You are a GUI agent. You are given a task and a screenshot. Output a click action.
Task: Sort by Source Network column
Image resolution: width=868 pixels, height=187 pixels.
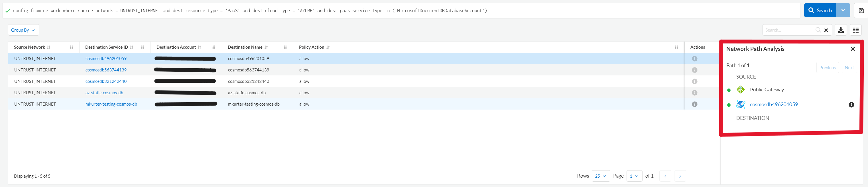[x=49, y=48]
